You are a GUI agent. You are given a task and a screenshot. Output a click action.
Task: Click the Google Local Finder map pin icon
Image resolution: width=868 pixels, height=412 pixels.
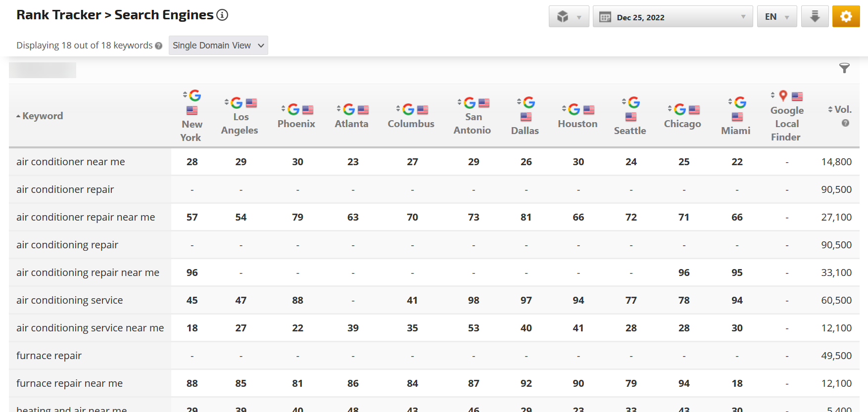pyautogui.click(x=783, y=95)
